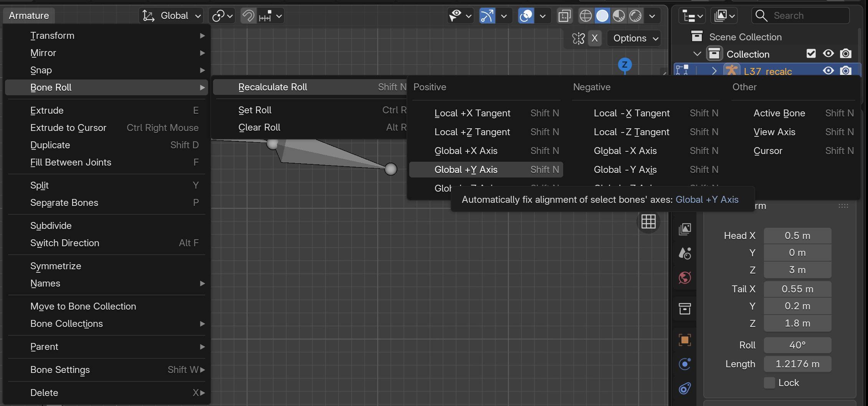Open the snapping options dropdown
This screenshot has height=406, width=868.
click(271, 16)
